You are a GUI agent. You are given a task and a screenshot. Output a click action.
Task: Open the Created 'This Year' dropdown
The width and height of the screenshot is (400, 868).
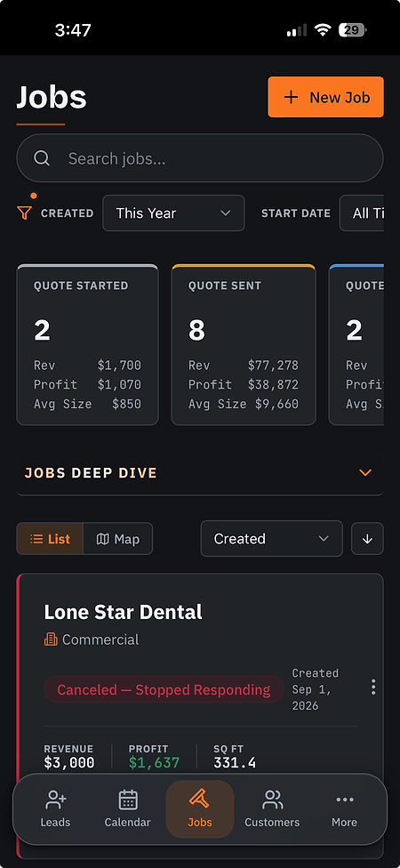[173, 213]
